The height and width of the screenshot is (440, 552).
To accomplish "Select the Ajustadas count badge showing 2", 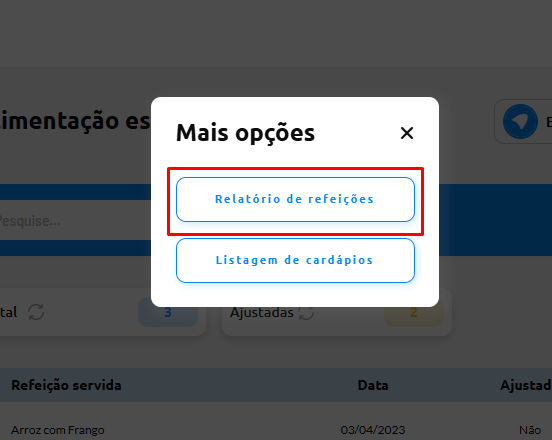I will [414, 312].
